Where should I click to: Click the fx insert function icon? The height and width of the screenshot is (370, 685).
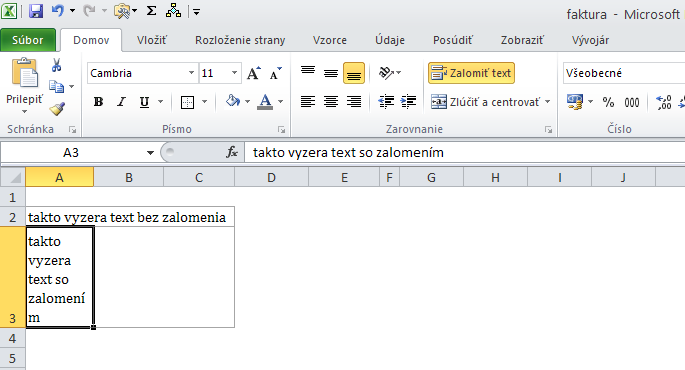coord(232,152)
